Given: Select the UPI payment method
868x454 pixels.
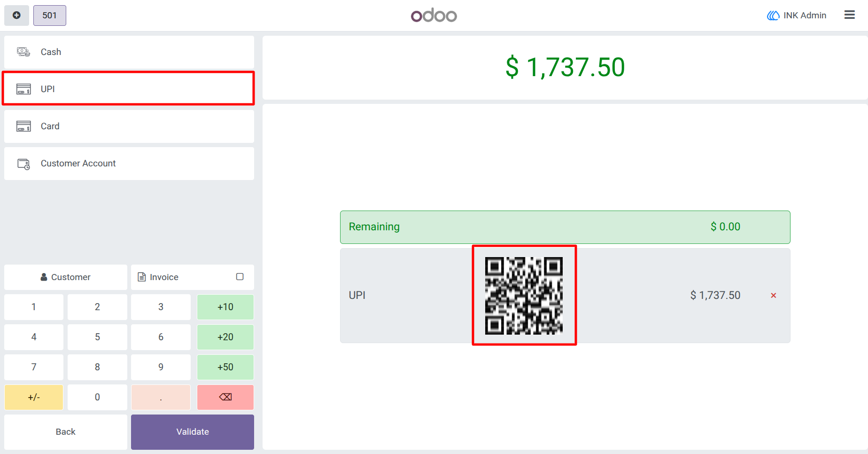Looking at the screenshot, I should (x=129, y=89).
